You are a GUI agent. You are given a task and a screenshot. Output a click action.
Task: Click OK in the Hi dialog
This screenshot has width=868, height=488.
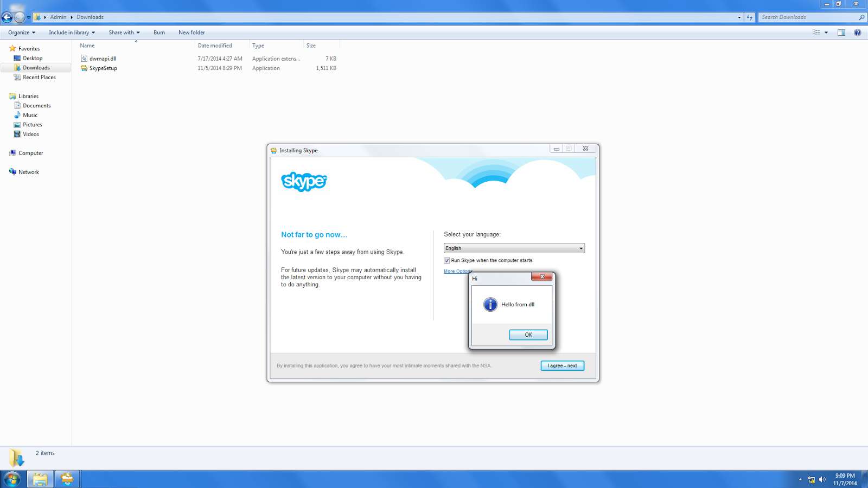(528, 335)
